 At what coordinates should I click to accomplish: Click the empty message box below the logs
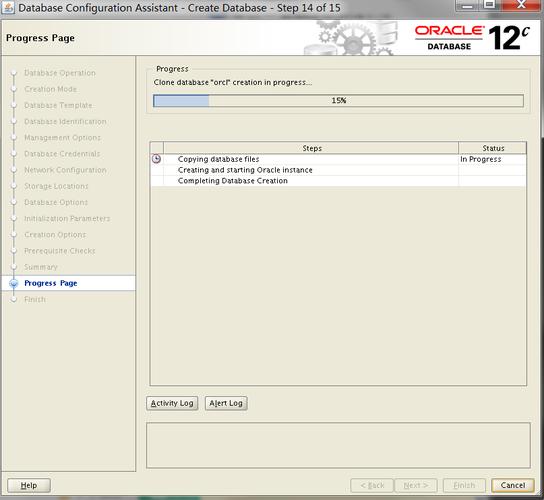click(x=338, y=445)
